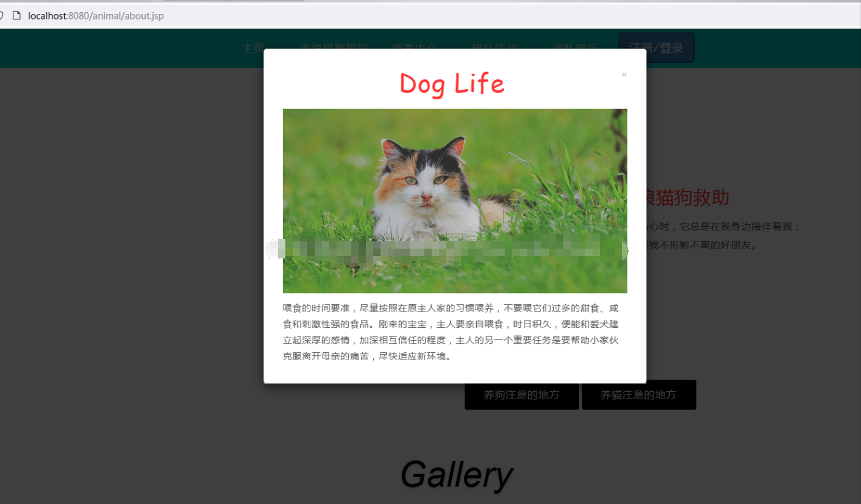
Task: Open the 主页 navigation item
Action: pos(253,49)
